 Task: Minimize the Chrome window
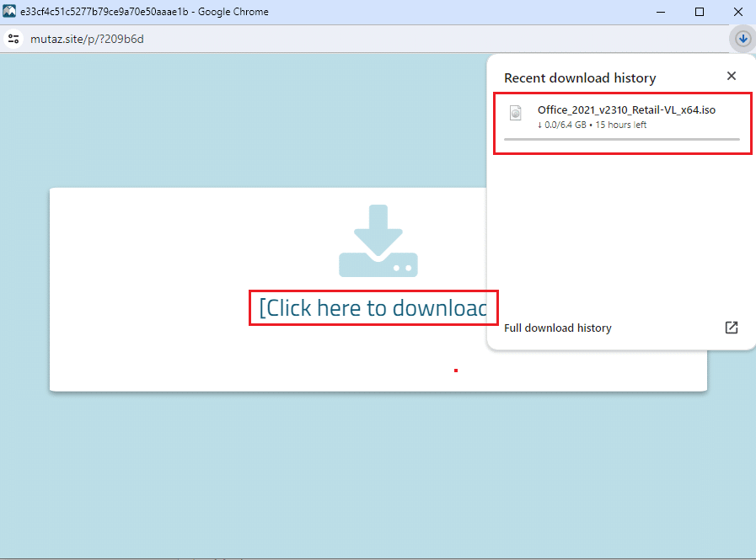[x=660, y=12]
